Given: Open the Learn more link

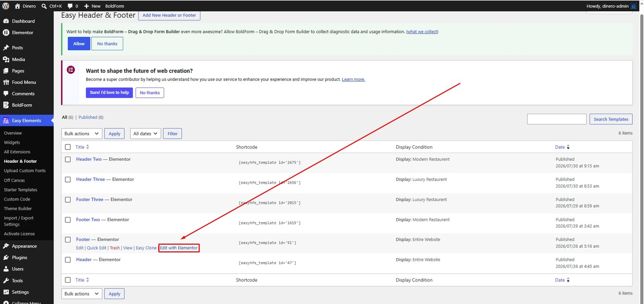Looking at the screenshot, I should [x=353, y=79].
